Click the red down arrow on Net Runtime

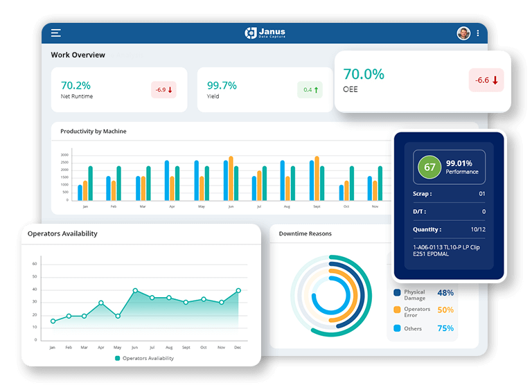pyautogui.click(x=170, y=90)
